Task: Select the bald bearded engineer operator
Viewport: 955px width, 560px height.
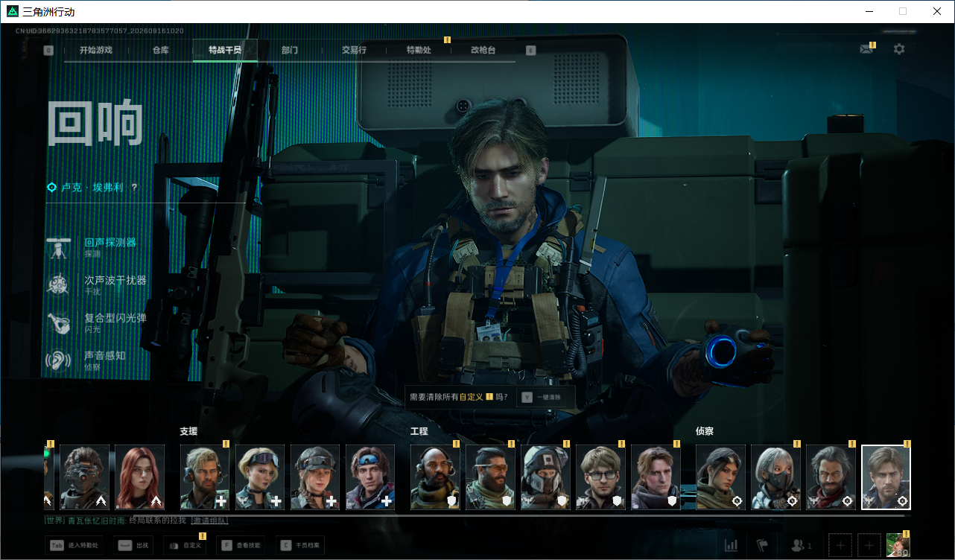Action: coord(435,477)
